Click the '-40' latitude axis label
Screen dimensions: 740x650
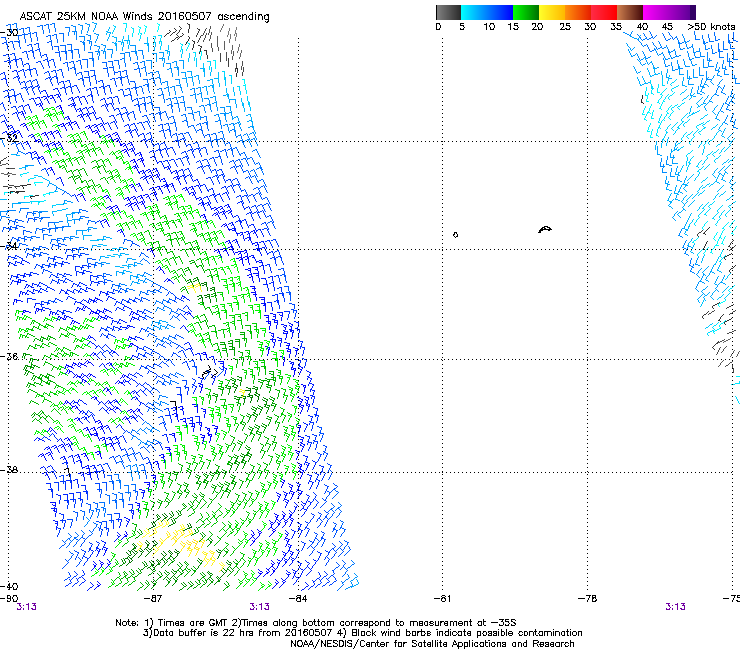pos(9,586)
